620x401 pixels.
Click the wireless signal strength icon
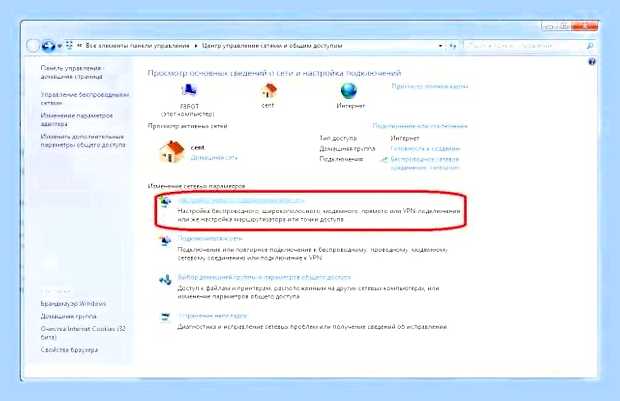[384, 160]
